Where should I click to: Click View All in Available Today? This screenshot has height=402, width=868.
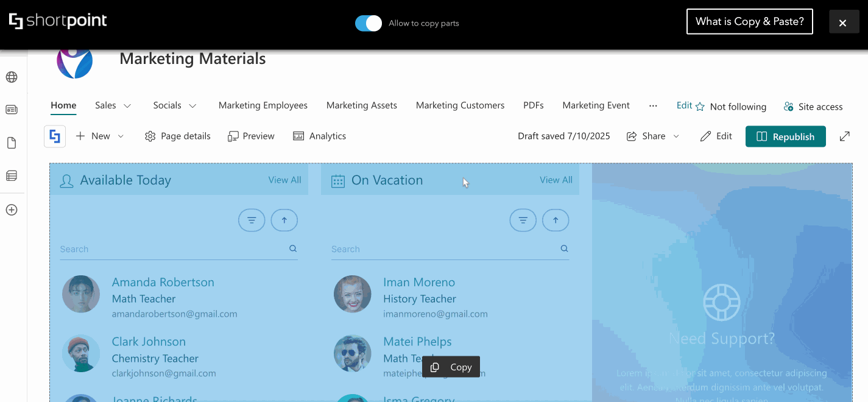(285, 180)
